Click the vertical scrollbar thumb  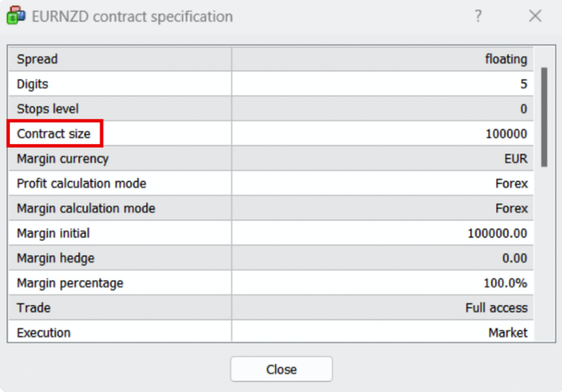click(544, 117)
